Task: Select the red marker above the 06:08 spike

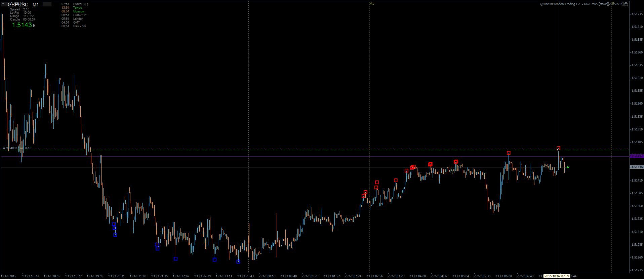Action: click(509, 153)
